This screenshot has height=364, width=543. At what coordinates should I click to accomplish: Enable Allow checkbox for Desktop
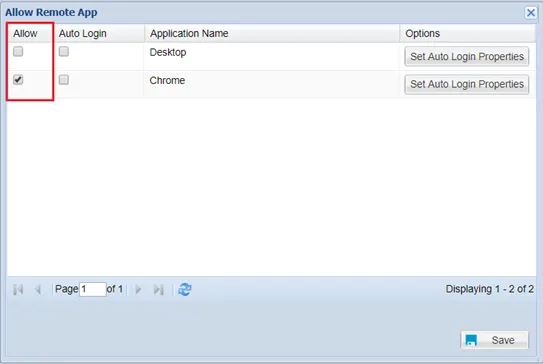[18, 52]
